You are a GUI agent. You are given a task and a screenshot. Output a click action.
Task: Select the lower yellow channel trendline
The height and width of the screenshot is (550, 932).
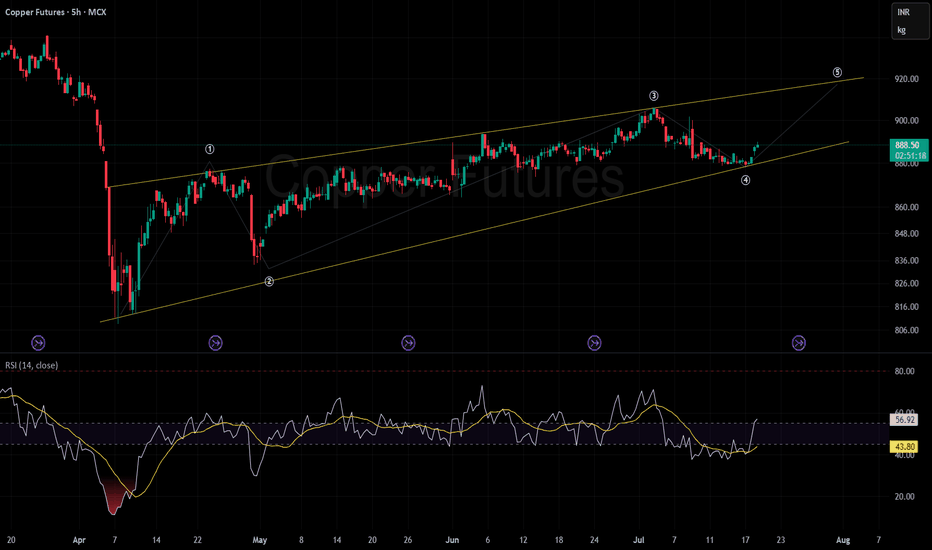474,232
